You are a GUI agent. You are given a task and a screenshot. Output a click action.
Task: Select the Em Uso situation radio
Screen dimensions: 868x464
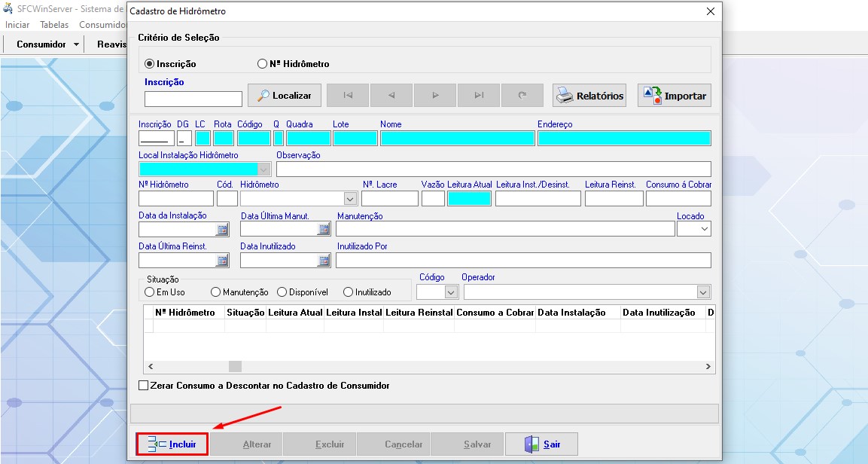150,292
